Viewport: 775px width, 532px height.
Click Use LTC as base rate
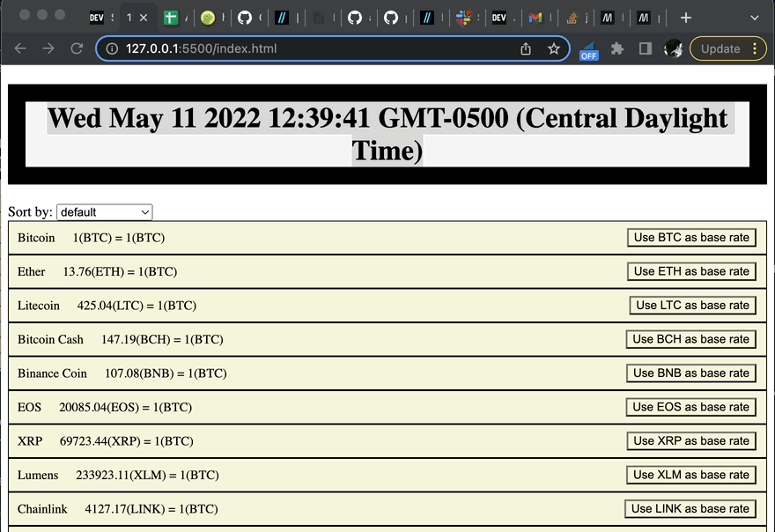click(x=692, y=305)
